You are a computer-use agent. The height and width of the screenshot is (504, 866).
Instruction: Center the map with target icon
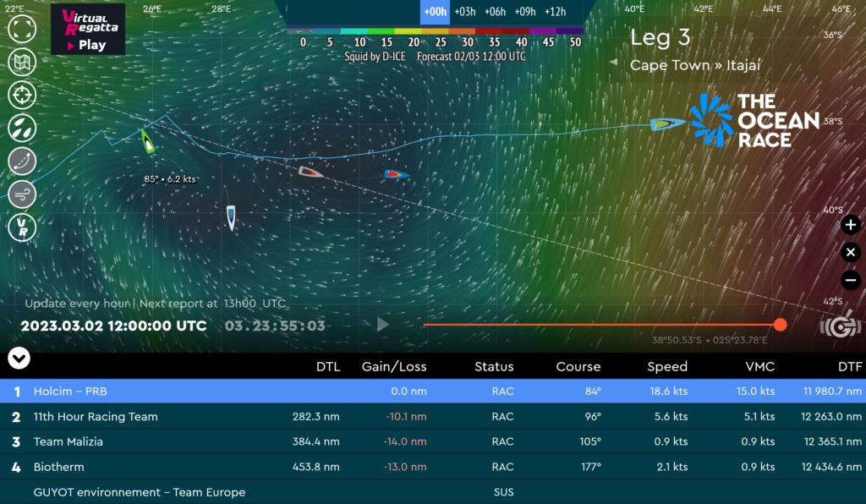[22, 95]
